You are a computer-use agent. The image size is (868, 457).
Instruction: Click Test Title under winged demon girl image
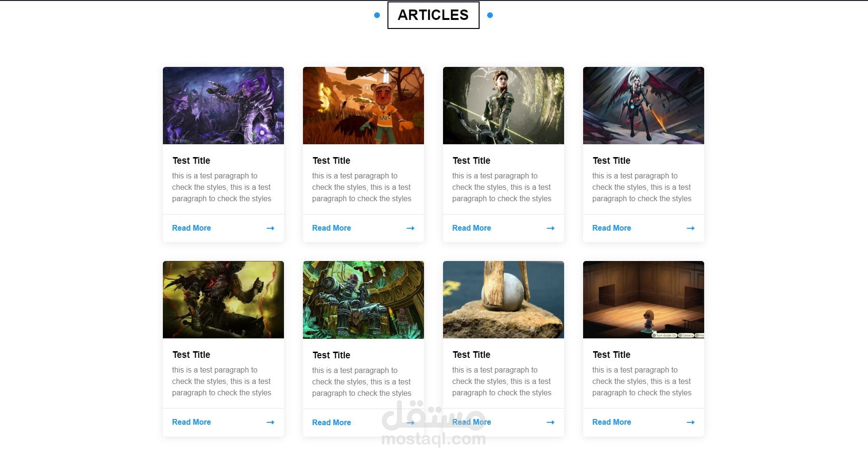tap(612, 160)
